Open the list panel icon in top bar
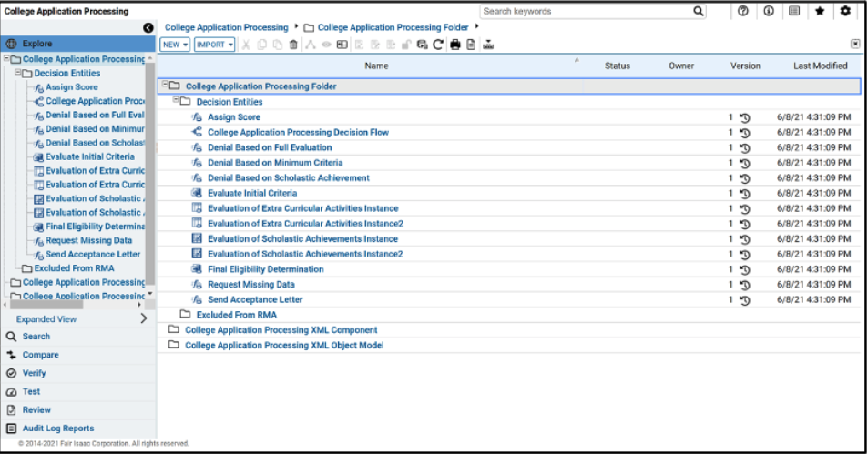Screen dimensions: 868x454 tap(794, 11)
